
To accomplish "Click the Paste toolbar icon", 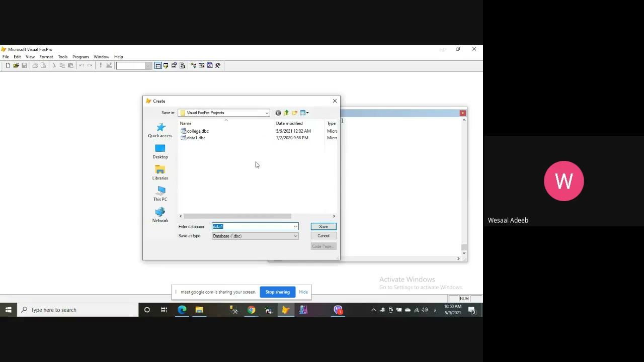I will 70,65.
